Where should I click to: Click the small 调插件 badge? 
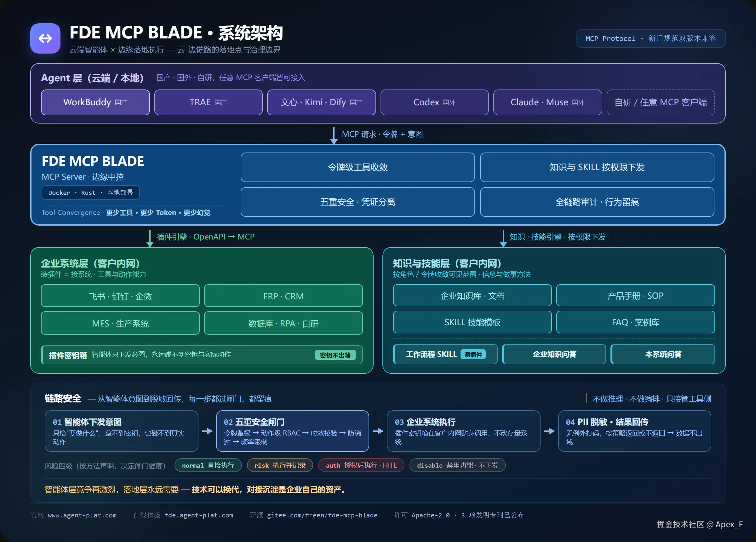pos(473,354)
